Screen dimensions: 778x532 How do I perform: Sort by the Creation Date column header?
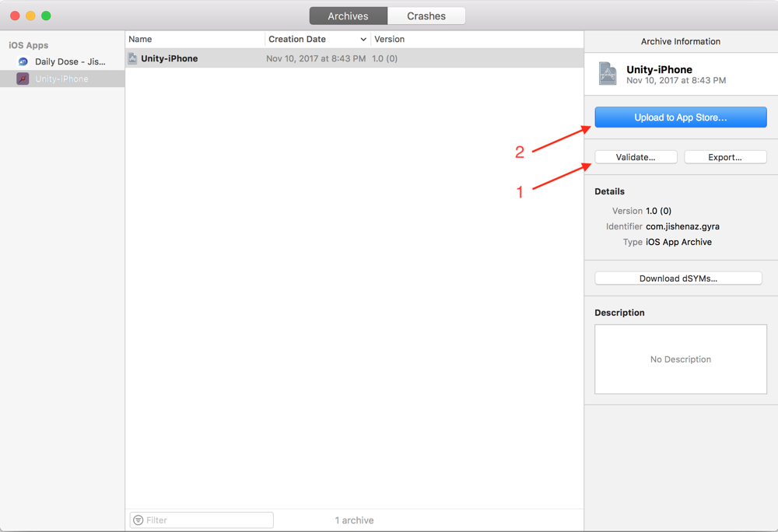tap(317, 39)
